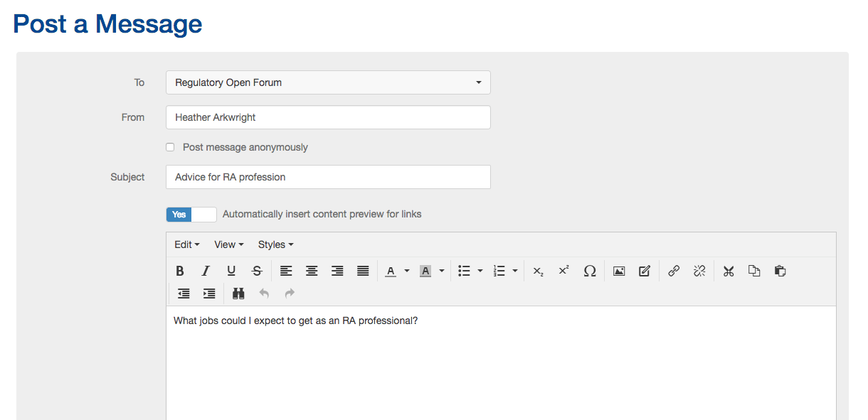Viewport: 868px width, 420px height.
Task: Remove link with unlink icon
Action: coord(699,271)
